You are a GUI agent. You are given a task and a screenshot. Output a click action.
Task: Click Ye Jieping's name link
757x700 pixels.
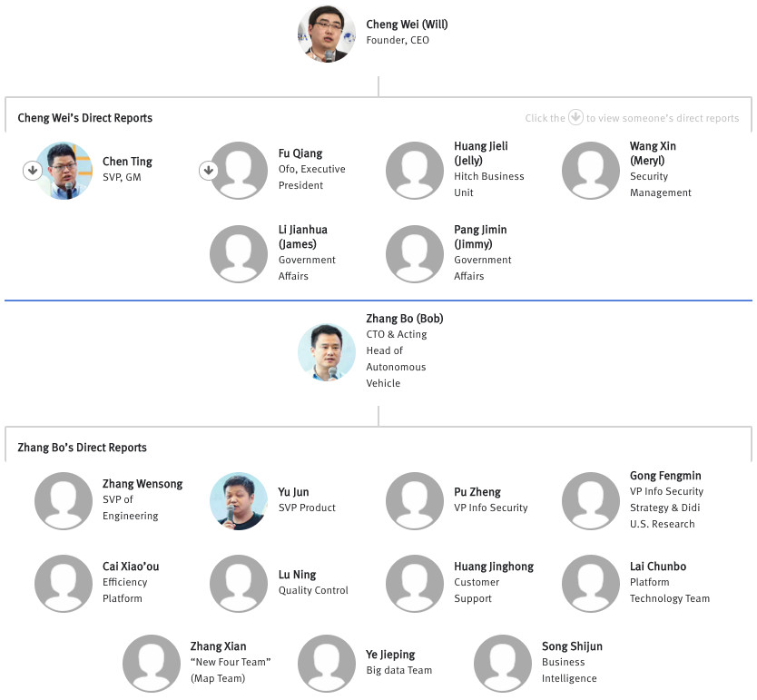click(390, 655)
